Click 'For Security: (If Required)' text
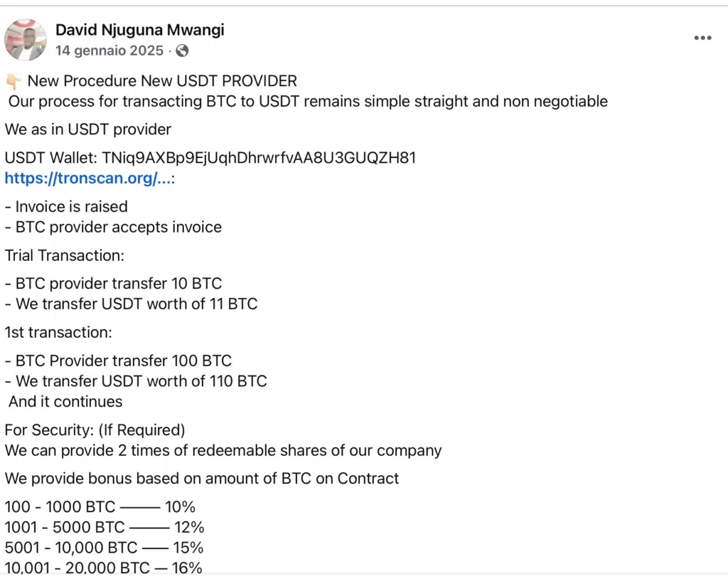 coord(95,430)
